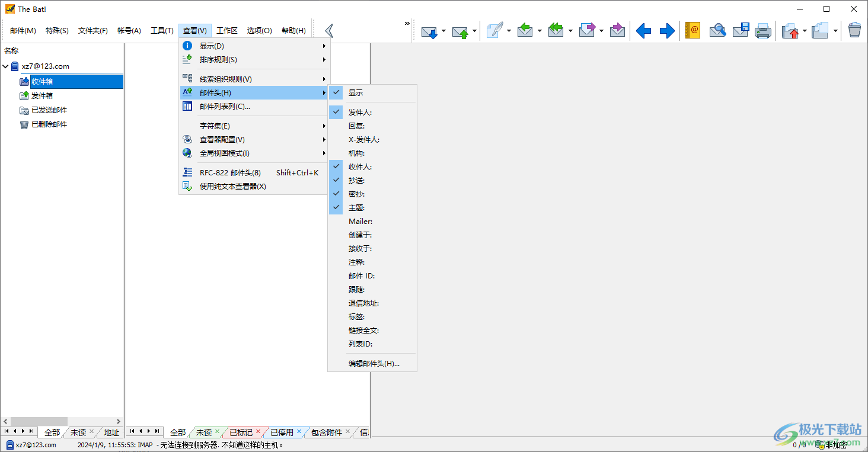This screenshot has width=868, height=452.
Task: Click the delete message trash icon
Action: tap(854, 30)
